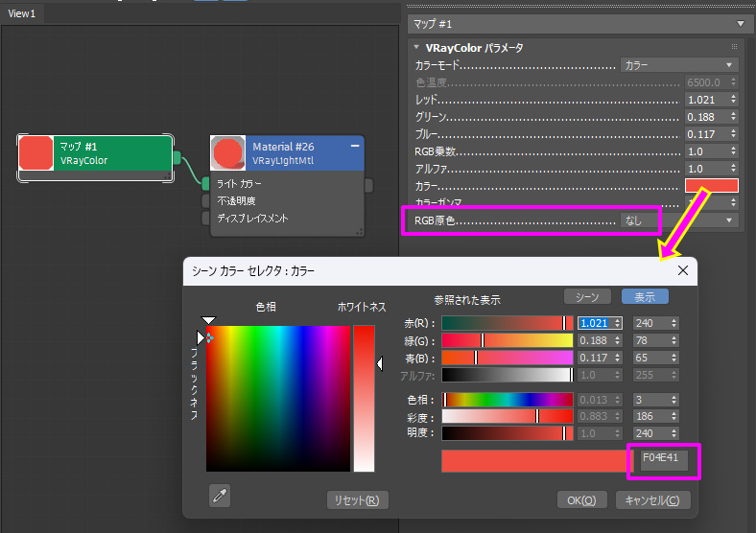Viewport: 756px width, 533px height.
Task: Adjust the 青(B) 65 spinner arrows
Action: pyautogui.click(x=674, y=358)
